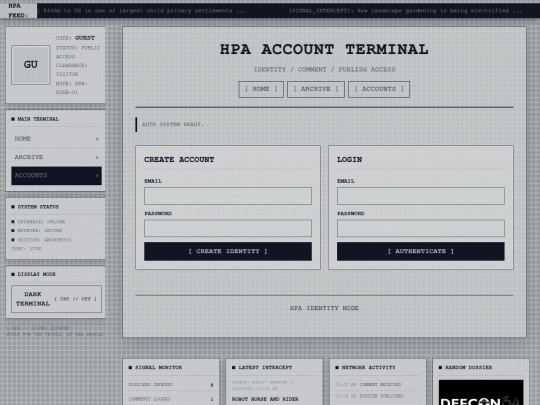The height and width of the screenshot is (405, 540).
Task: Open the Robot Horse and Rider intercept
Action: 265,399
